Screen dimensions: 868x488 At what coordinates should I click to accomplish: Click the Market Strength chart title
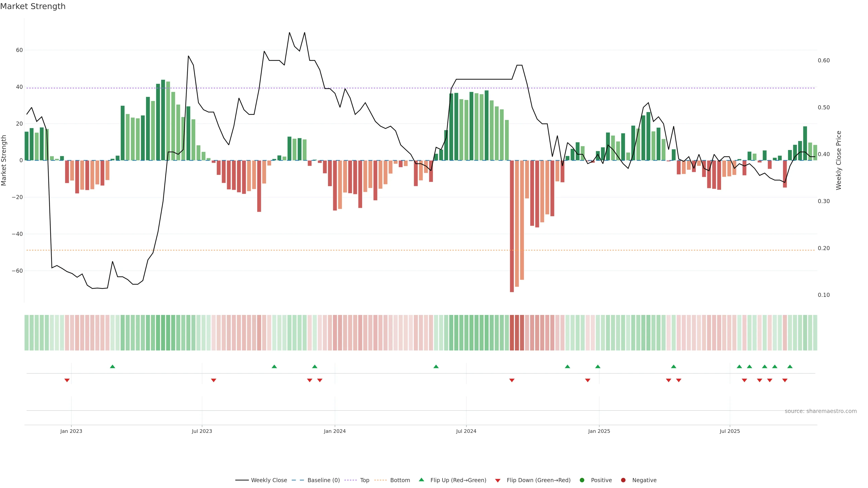33,6
